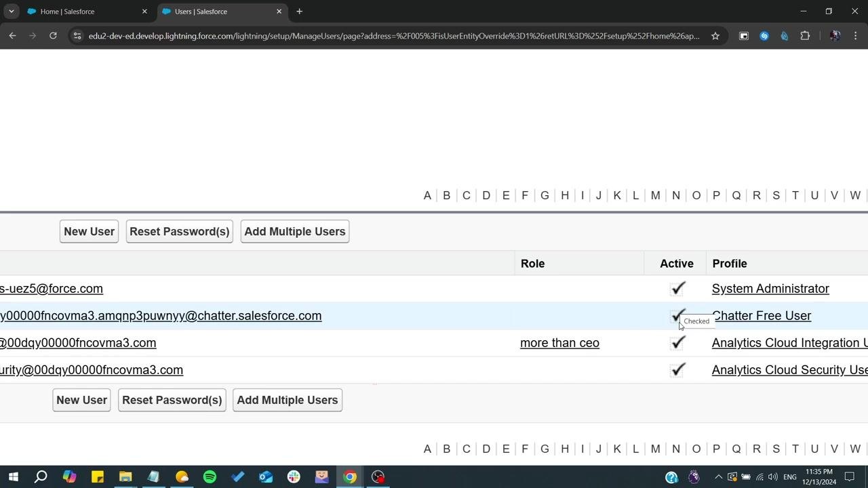Open the Chrome extensions puzzle icon

[x=805, y=36]
